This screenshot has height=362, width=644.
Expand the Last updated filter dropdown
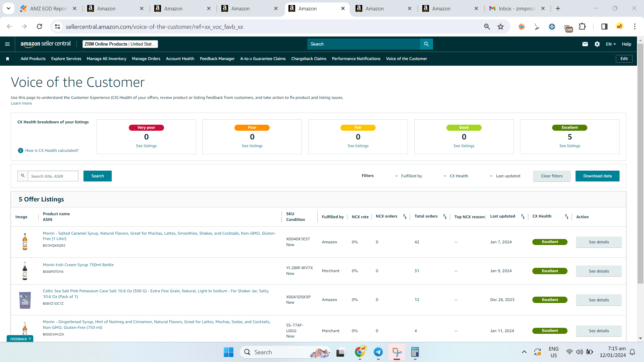coord(505,176)
